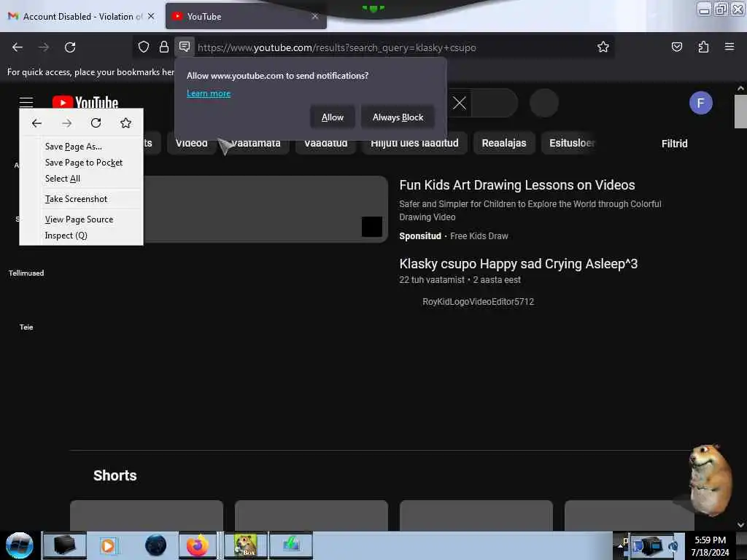This screenshot has height=560, width=747.
Task: Select the YouTube tab
Action: coord(246,16)
